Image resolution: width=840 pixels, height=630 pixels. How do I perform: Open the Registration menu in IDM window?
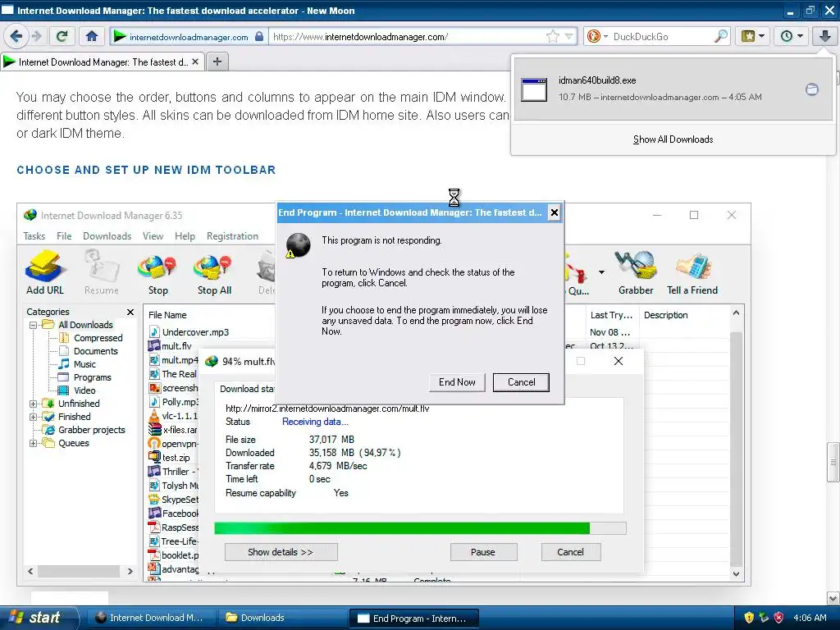pos(232,236)
